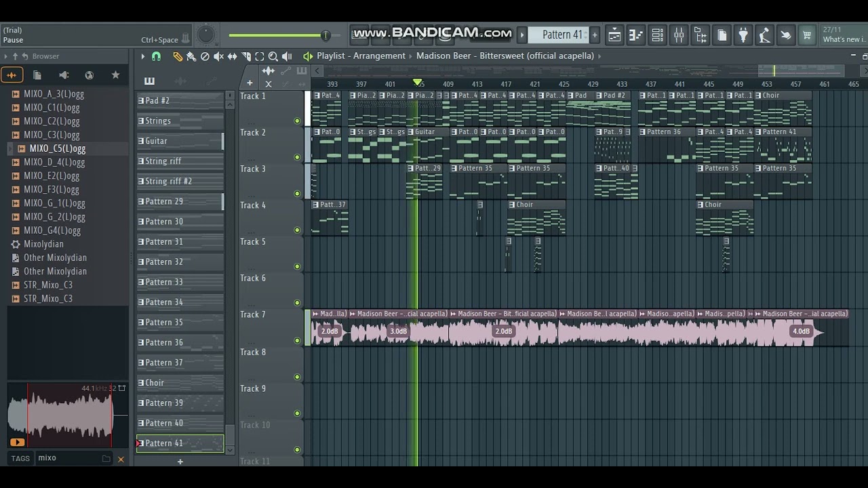The width and height of the screenshot is (868, 488).
Task: Switch browser to starred favorites tab
Action: coord(115,75)
